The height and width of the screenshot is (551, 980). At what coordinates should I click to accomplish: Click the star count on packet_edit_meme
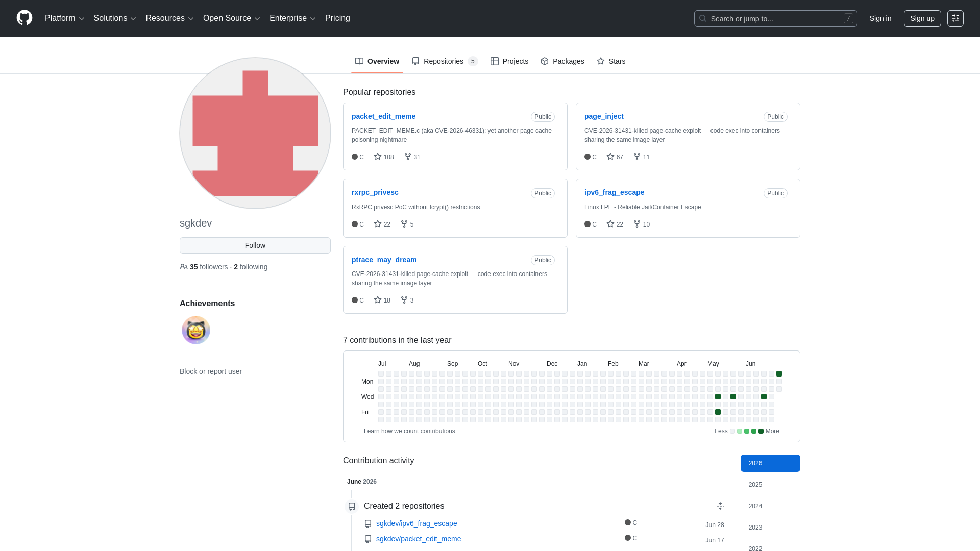tap(384, 157)
